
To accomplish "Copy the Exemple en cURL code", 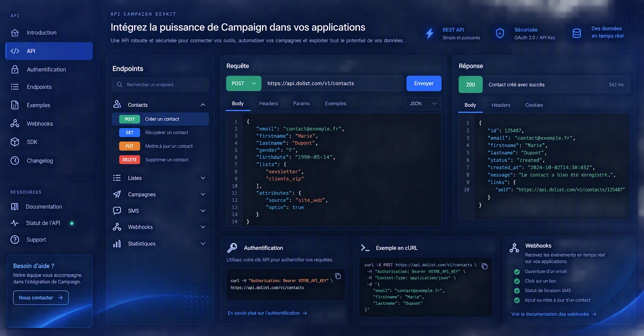I will click(484, 266).
